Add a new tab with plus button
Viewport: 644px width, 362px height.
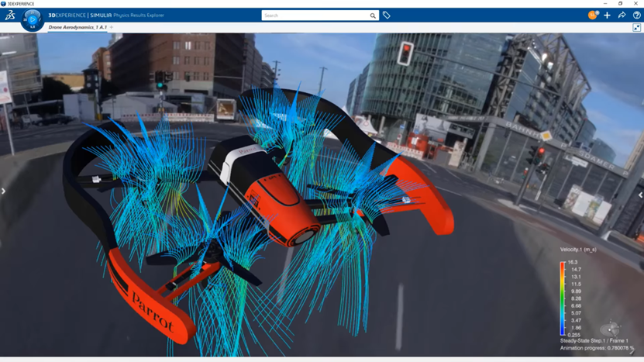pos(112,27)
